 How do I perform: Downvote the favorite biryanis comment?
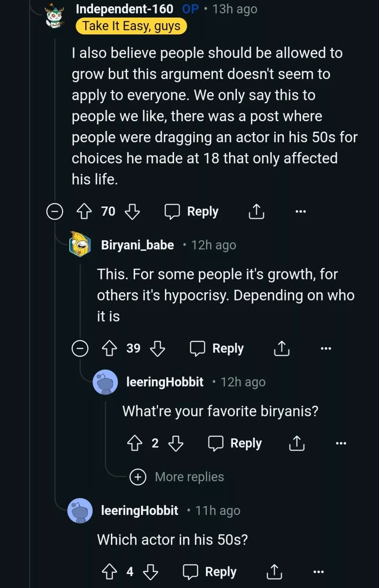tap(176, 443)
